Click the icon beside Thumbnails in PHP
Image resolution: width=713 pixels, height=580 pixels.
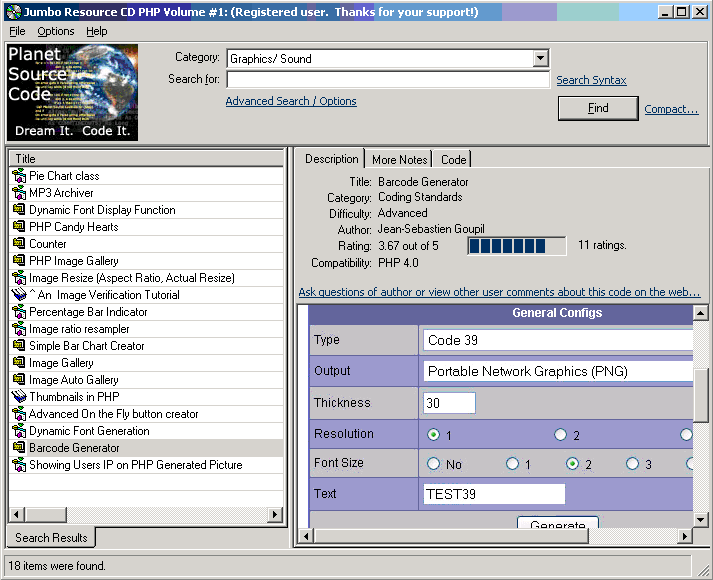tap(19, 397)
